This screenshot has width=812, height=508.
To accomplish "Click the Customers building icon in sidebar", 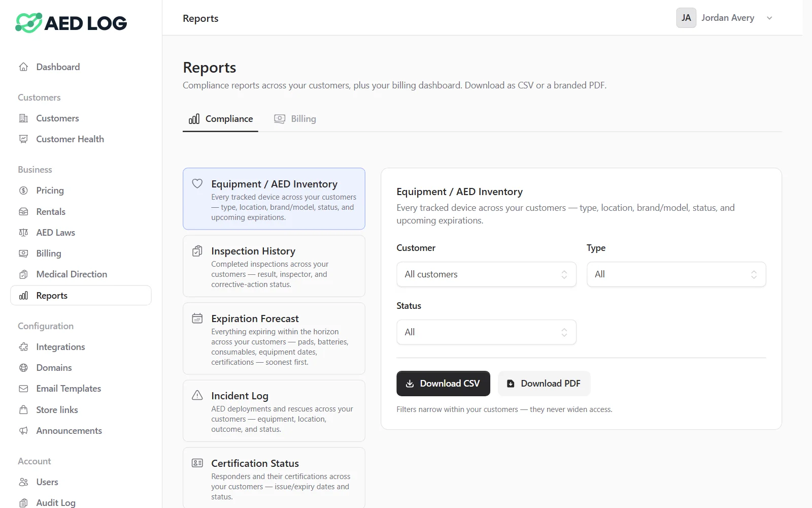I will pos(23,118).
